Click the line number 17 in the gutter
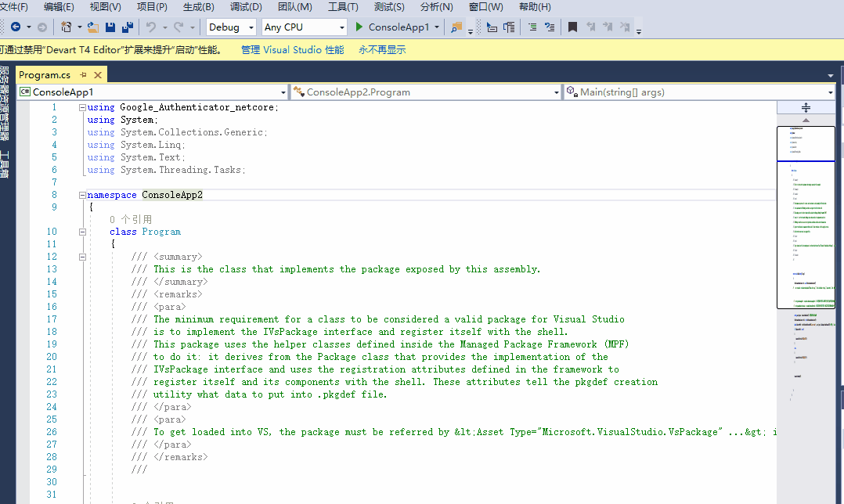This screenshot has height=504, width=844. pos(52,319)
